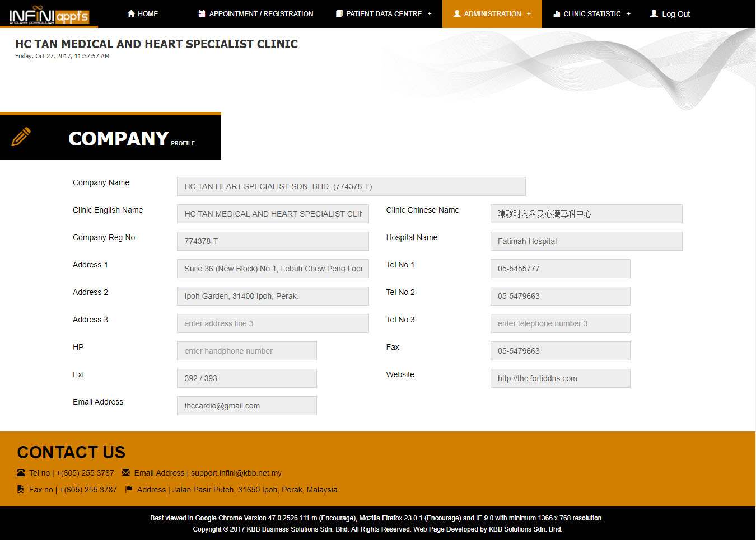Click the Clinic English Name field
Image resolution: width=756 pixels, height=540 pixels.
273,214
